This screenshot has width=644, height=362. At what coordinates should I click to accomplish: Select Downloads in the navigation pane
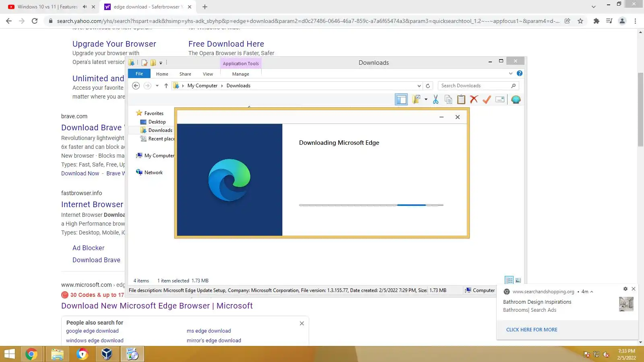[x=160, y=130]
